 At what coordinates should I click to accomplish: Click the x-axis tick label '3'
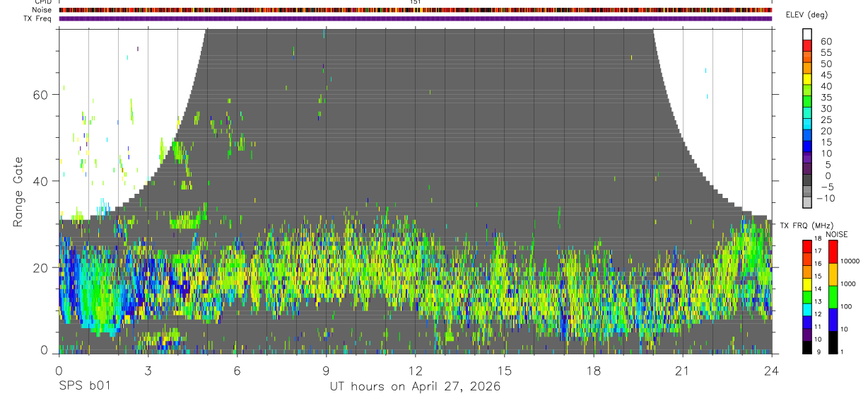pyautogui.click(x=148, y=370)
